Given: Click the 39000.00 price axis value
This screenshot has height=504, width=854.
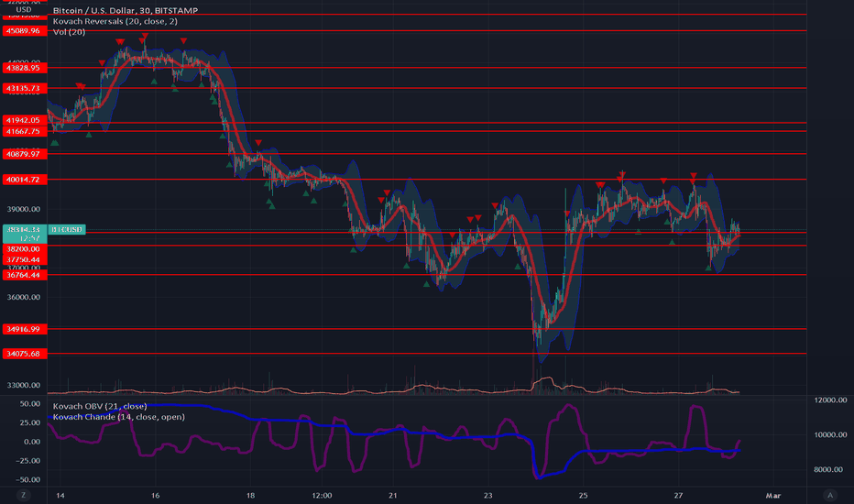Looking at the screenshot, I should pyautogui.click(x=24, y=209).
